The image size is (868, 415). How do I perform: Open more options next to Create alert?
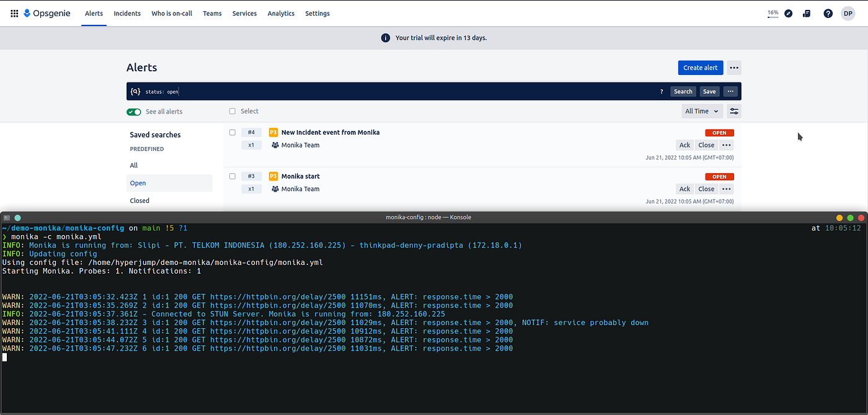tap(734, 68)
